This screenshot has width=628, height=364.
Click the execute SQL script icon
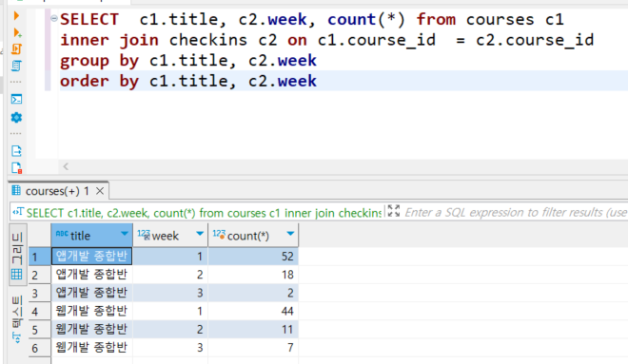point(16,48)
